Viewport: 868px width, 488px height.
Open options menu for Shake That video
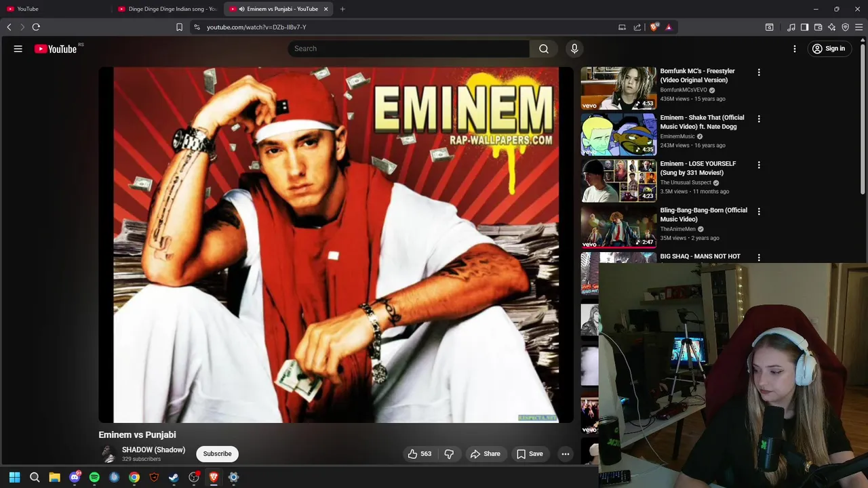(759, 119)
